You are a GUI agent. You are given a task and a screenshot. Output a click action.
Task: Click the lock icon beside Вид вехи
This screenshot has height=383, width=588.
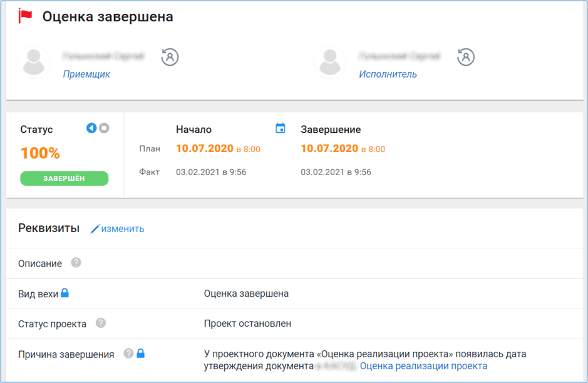64,293
